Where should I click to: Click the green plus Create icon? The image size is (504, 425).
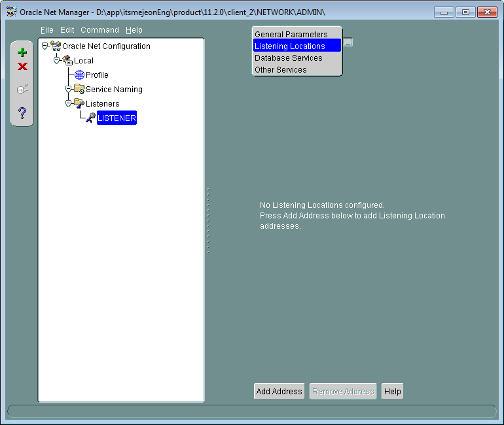(22, 52)
